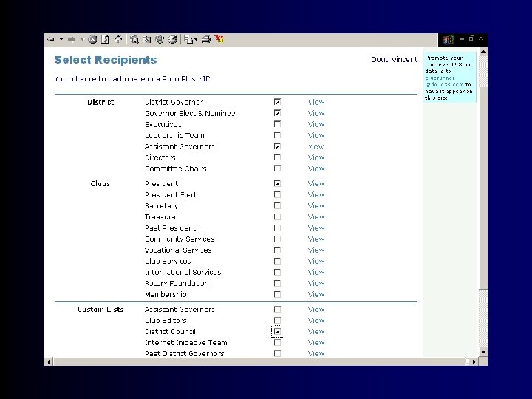Open View link for Committee Chairs
The width and height of the screenshot is (532, 399).
coord(316,168)
